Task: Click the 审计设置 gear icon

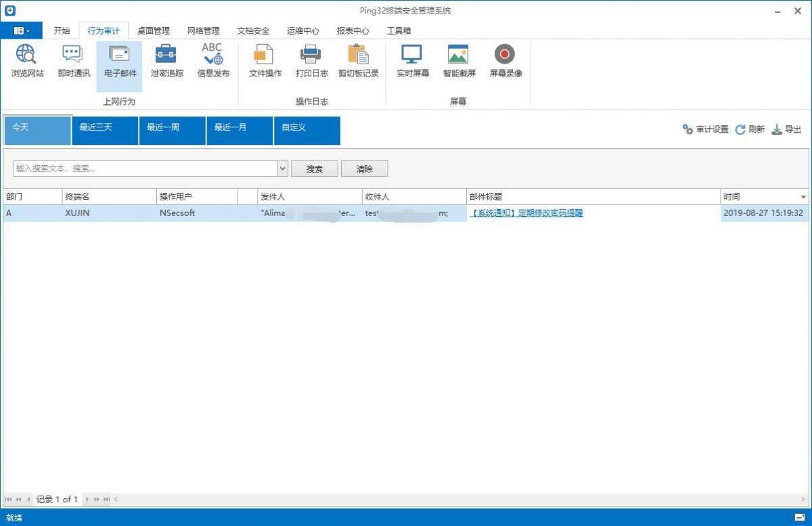Action: coord(687,129)
